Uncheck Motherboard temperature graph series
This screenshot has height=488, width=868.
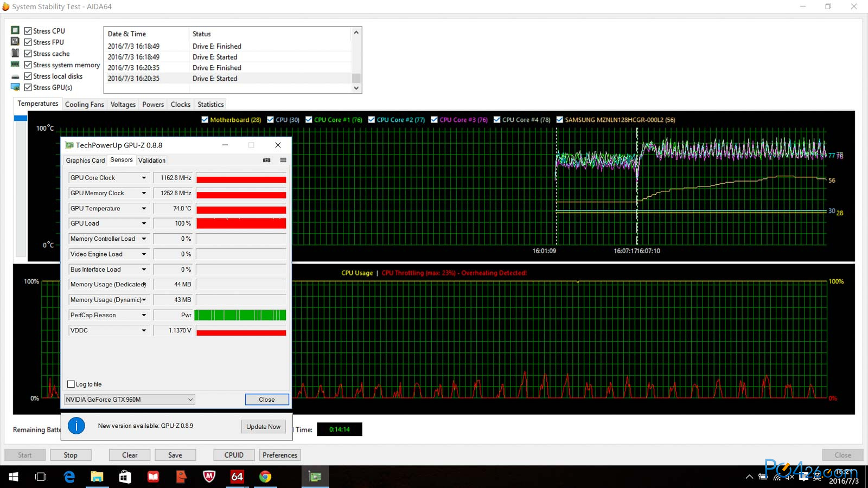tap(205, 120)
